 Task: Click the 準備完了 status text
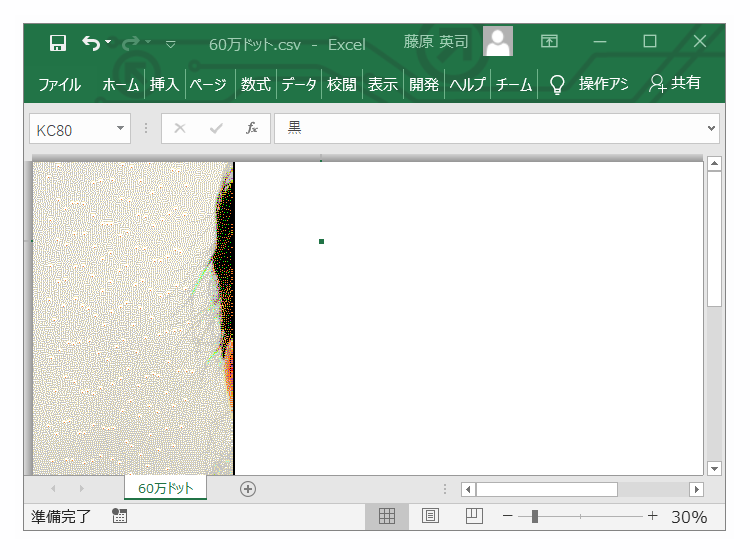(61, 516)
